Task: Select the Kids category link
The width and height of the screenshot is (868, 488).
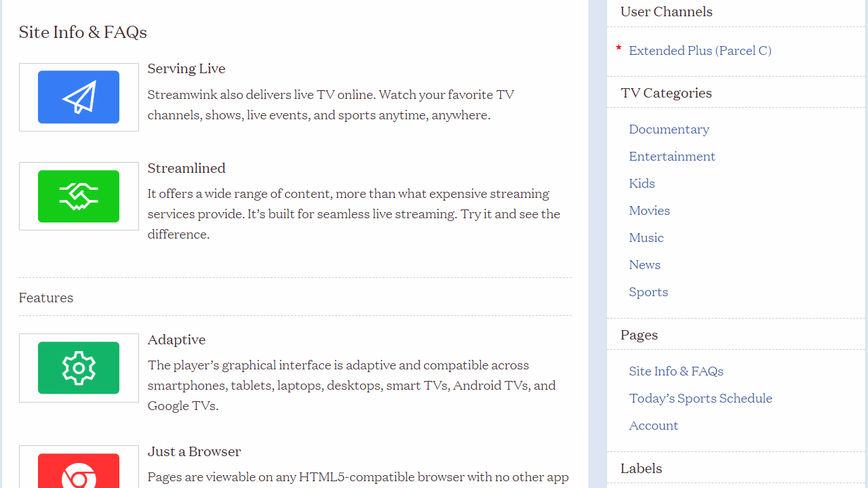Action: click(642, 184)
